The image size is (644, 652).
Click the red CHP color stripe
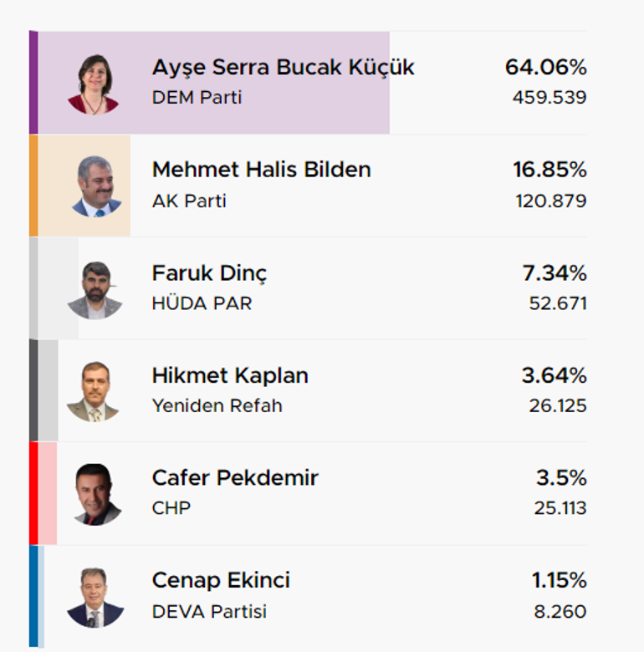[33, 493]
